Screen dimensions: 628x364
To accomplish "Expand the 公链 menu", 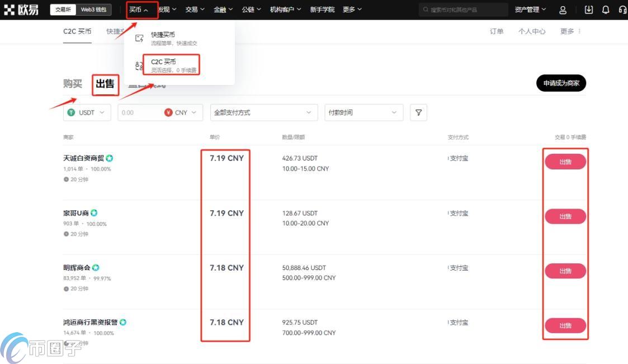I will [x=252, y=10].
